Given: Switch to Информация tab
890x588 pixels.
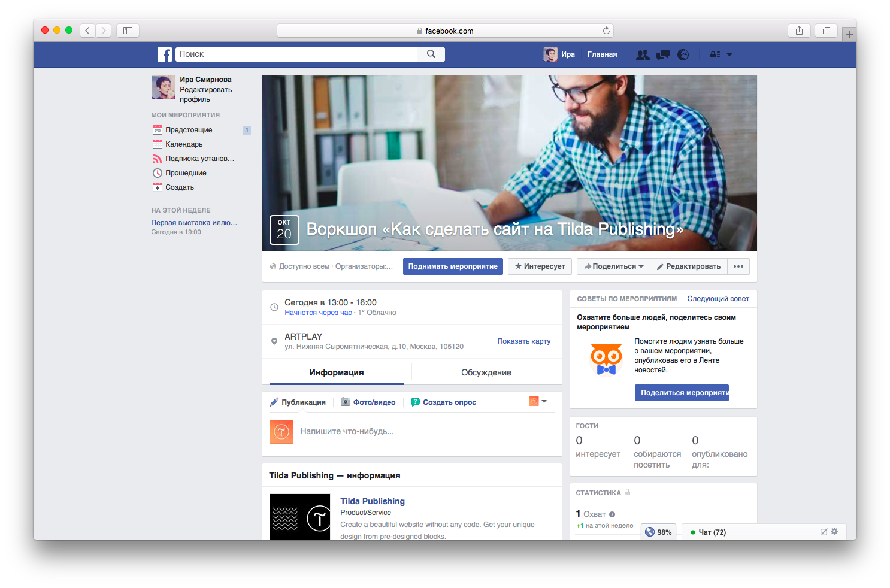Looking at the screenshot, I should 337,372.
